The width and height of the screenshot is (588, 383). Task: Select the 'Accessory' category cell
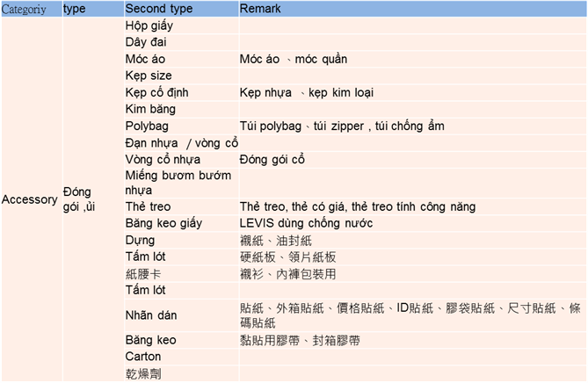pos(29,199)
